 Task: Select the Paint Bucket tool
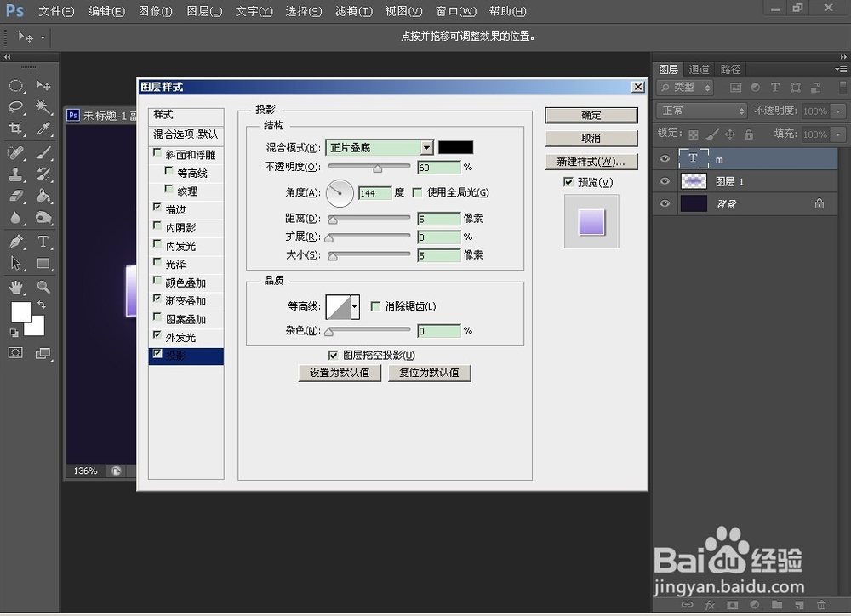coord(43,196)
